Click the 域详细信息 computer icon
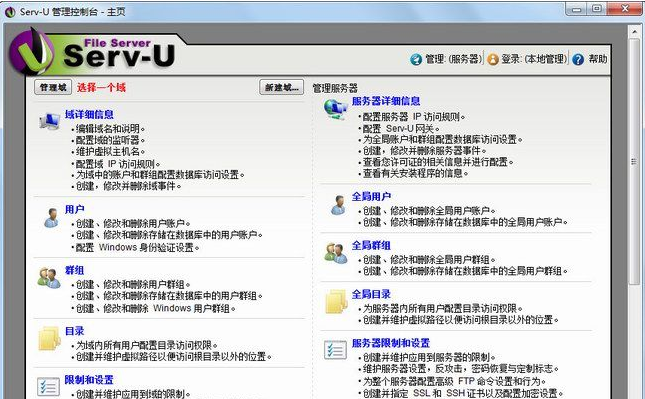The image size is (645, 399). pos(50,121)
